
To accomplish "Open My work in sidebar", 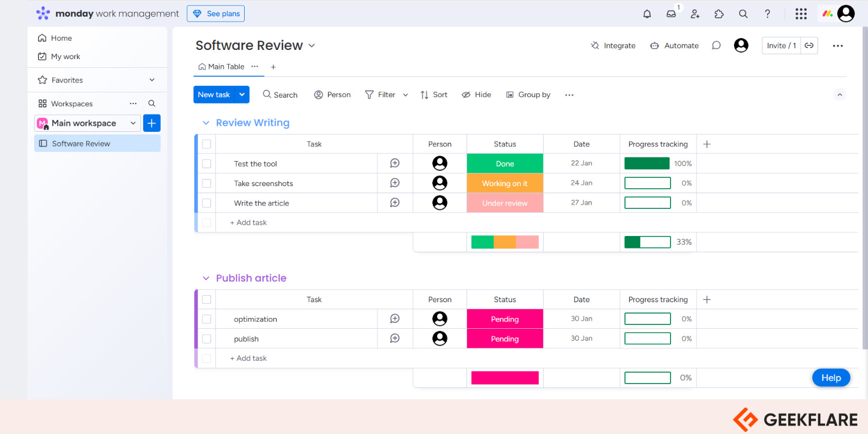I will (59, 56).
